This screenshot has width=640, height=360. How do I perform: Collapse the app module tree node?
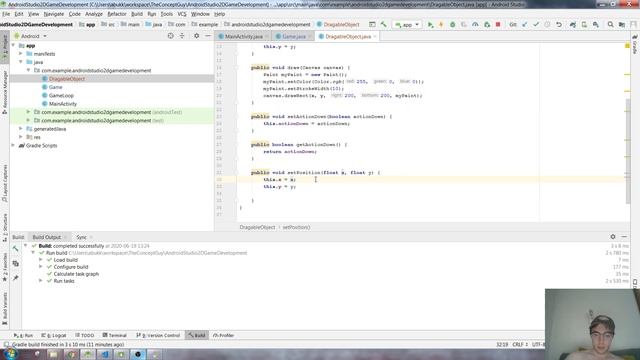pyautogui.click(x=13, y=45)
